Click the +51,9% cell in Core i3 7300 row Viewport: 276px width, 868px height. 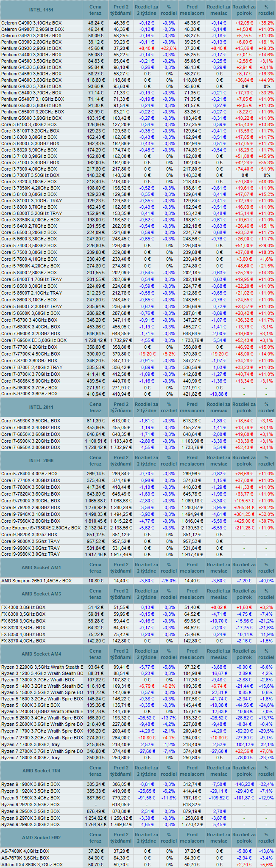click(x=266, y=169)
